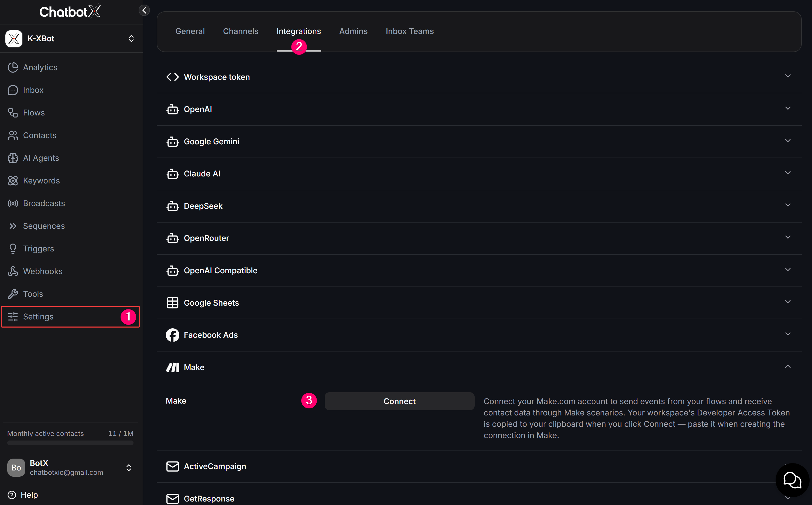This screenshot has height=505, width=812.
Task: Expand the Google Sheets section chevron
Action: [x=788, y=302]
